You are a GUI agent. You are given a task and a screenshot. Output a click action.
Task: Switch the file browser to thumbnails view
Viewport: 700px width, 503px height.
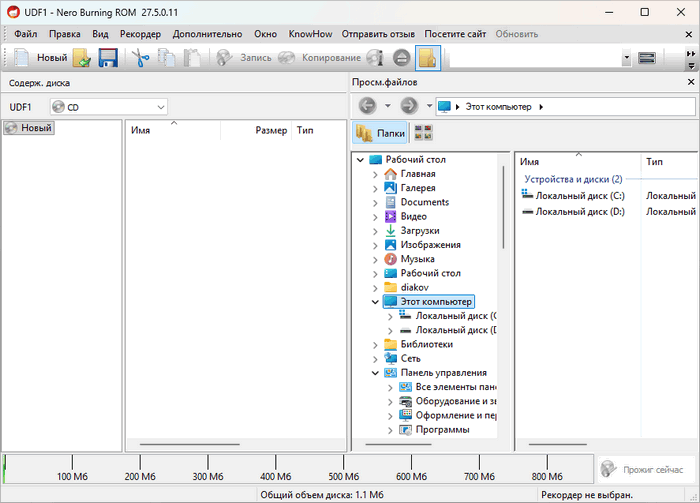(x=423, y=133)
